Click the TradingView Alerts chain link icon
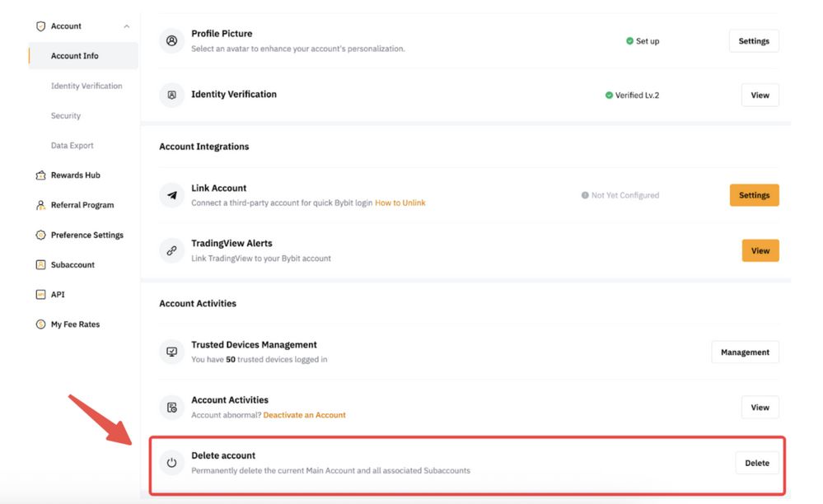This screenshot has height=504, width=823. [171, 250]
